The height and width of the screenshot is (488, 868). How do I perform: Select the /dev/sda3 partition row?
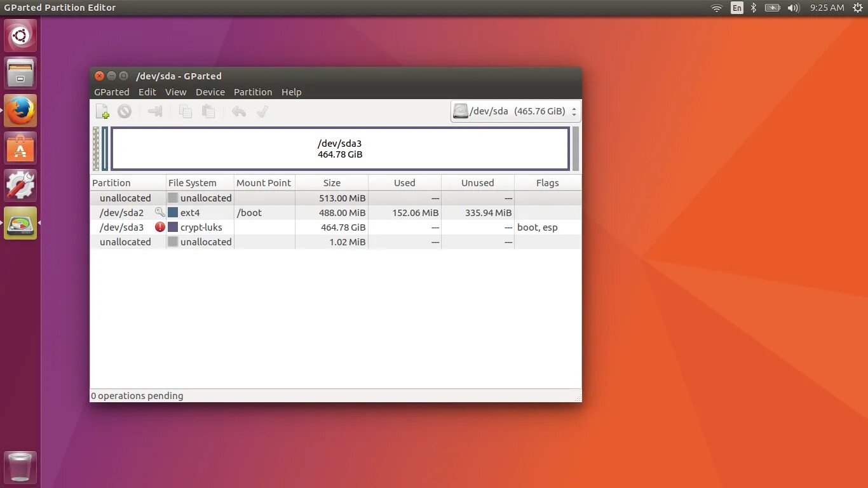(x=336, y=227)
